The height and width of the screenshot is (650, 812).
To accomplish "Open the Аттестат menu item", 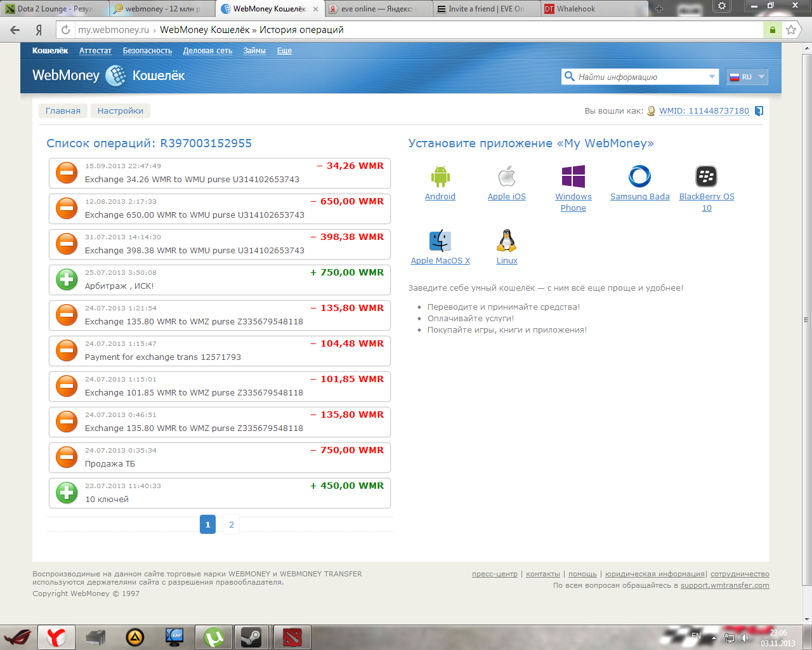I will pyautogui.click(x=95, y=51).
